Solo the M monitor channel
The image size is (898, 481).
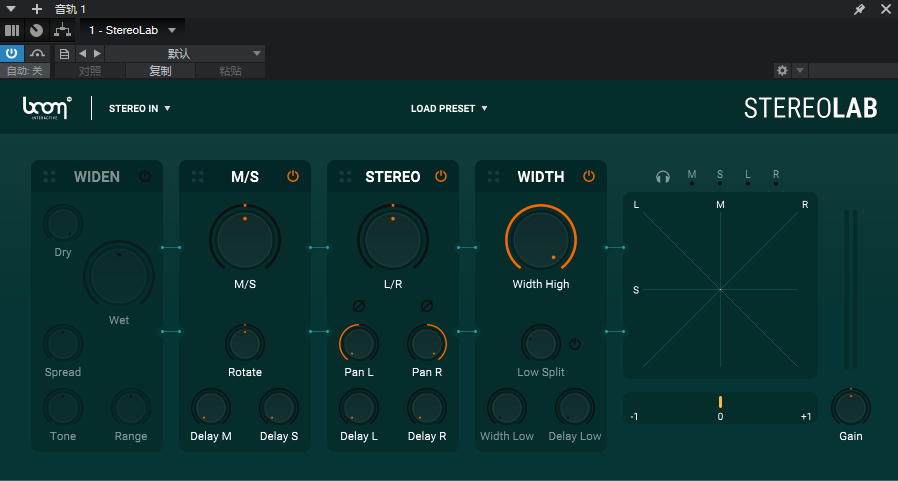pos(692,178)
